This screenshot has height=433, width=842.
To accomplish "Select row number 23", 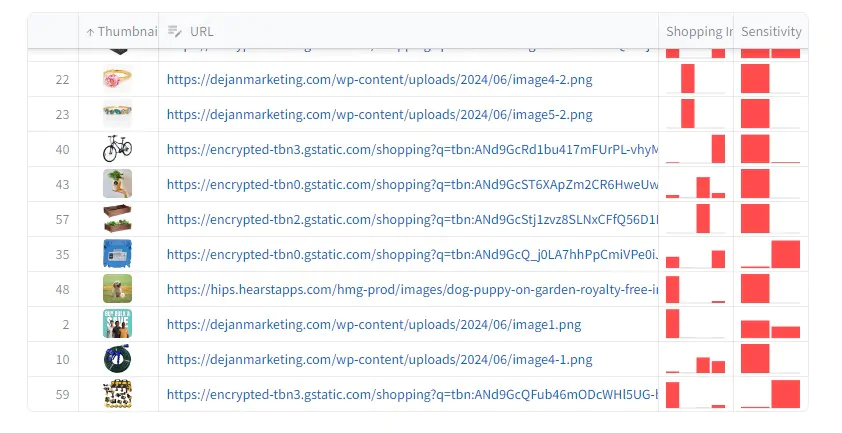I will (62, 114).
